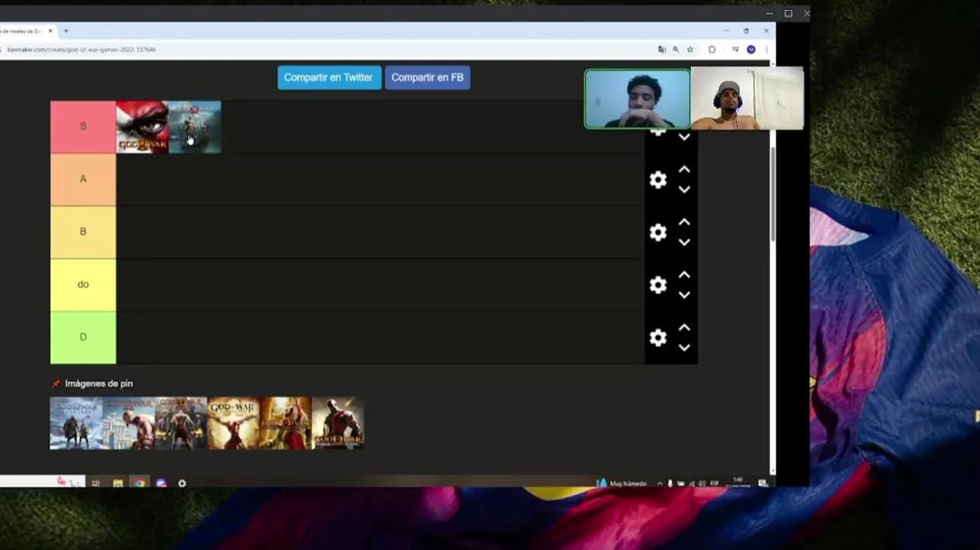
Task: Click the Compartir en FB button
Action: pos(427,77)
